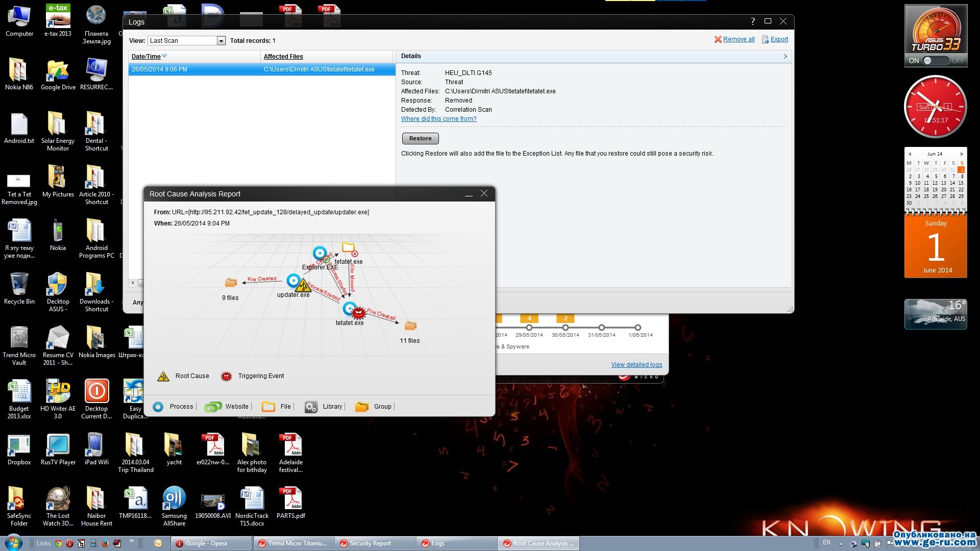This screenshot has width=980, height=551.
Task: Click View detailed logs link
Action: click(636, 365)
